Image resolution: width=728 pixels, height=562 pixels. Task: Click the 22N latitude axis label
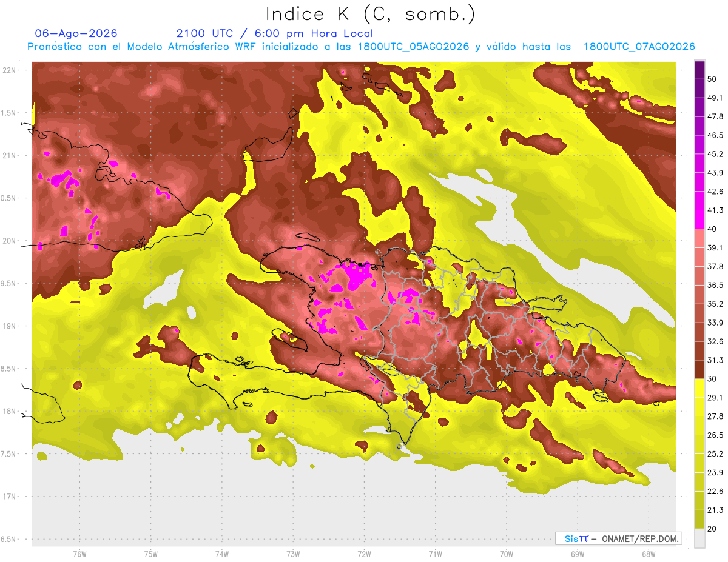(x=10, y=70)
